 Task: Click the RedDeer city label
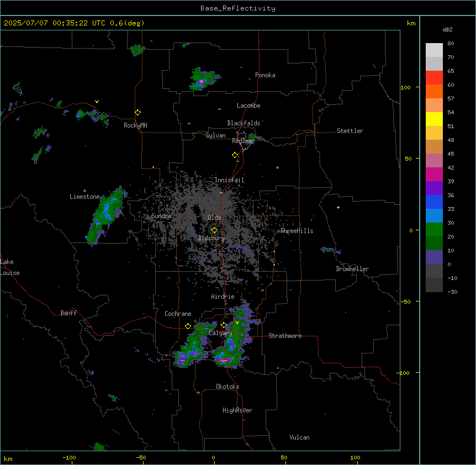pyautogui.click(x=243, y=141)
